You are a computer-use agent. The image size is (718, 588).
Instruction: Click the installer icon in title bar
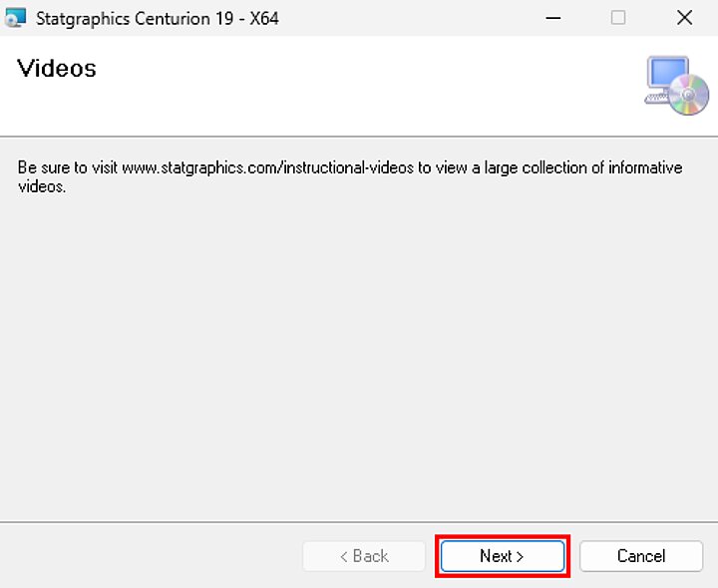click(x=15, y=18)
